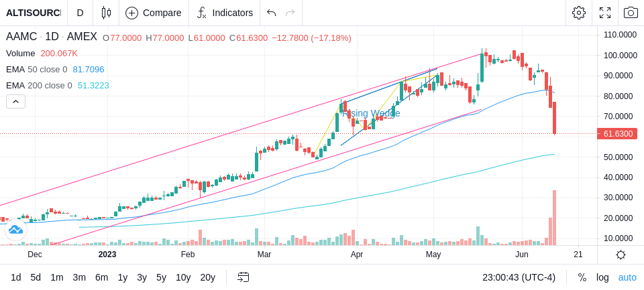Screen dimensions: 644x290
Task: Open the Indicators dialog
Action: [x=225, y=13]
